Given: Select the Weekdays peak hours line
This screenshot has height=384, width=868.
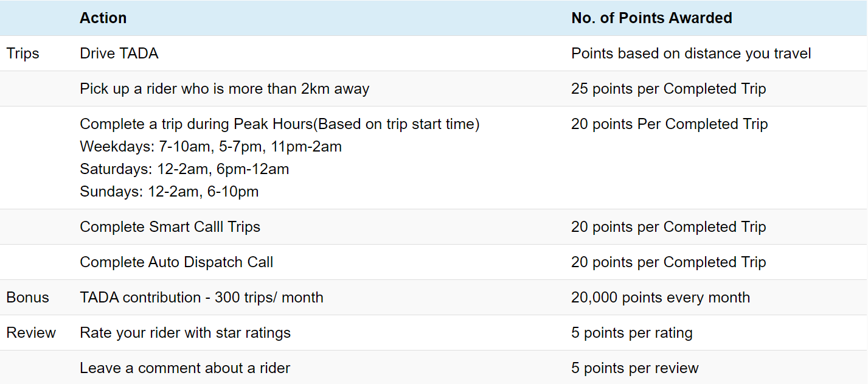Looking at the screenshot, I should point(210,147).
